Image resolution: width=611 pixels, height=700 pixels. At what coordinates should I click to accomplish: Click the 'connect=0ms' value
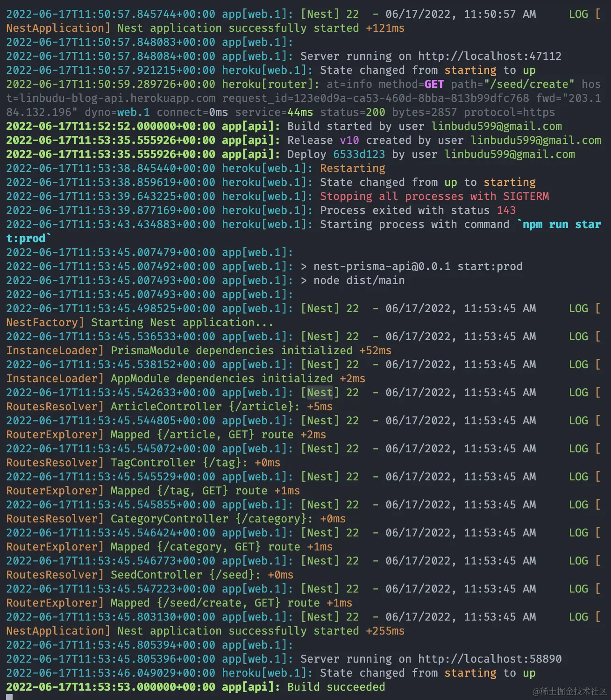(192, 112)
